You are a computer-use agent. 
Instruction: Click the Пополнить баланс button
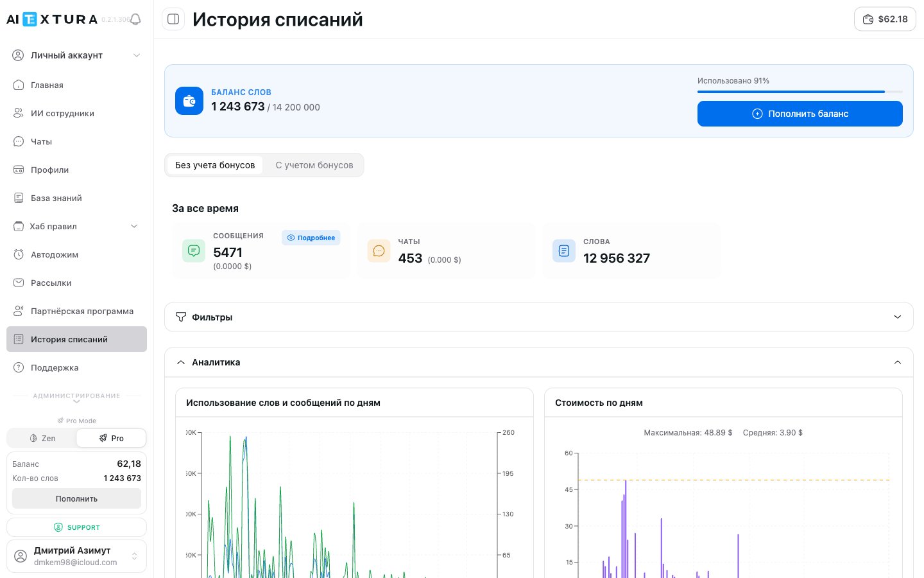[800, 114]
